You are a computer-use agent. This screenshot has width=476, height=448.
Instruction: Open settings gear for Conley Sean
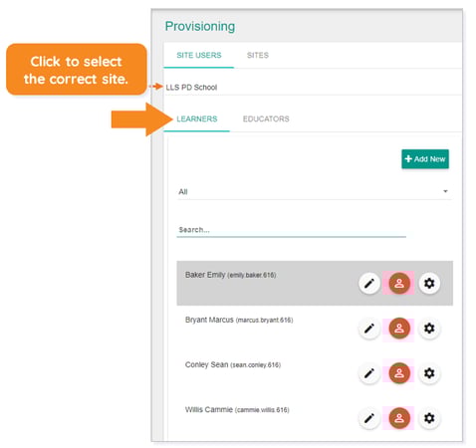point(429,373)
